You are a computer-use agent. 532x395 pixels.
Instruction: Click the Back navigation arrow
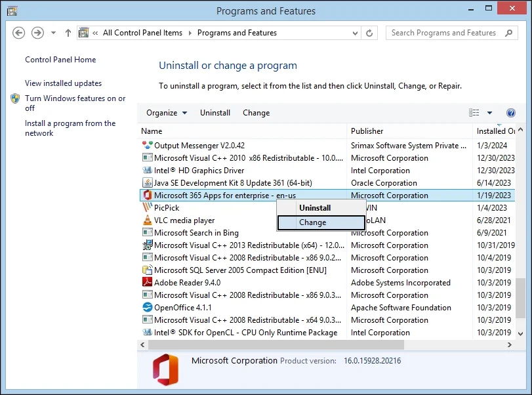pyautogui.click(x=18, y=33)
